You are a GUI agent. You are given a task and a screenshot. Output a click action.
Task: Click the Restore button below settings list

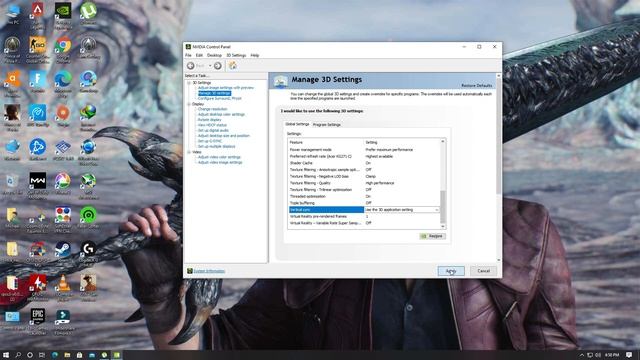pyautogui.click(x=433, y=236)
